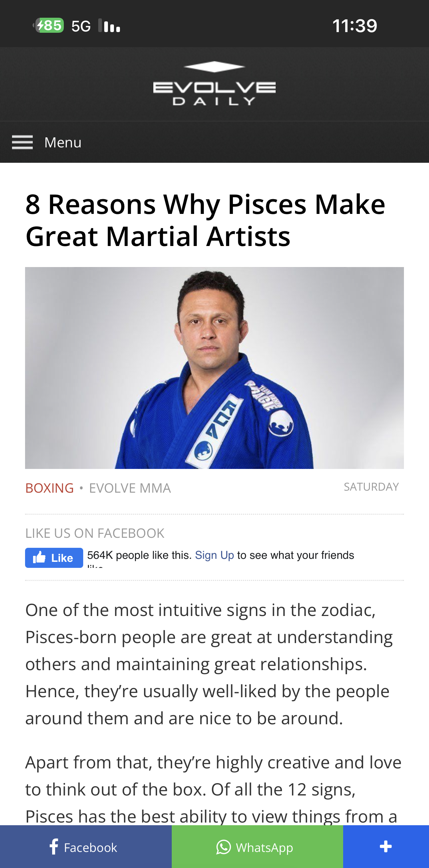Tap the Menu label
The width and height of the screenshot is (429, 868).
[x=63, y=142]
